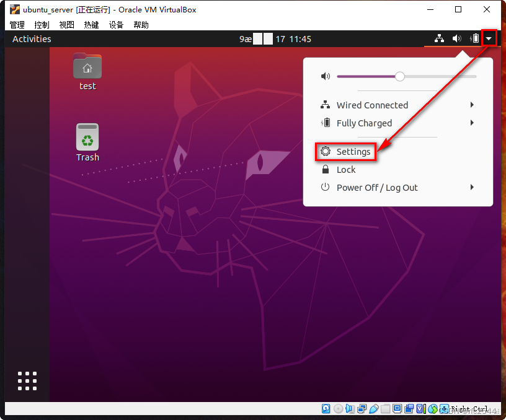Click the power icon in system menu
The height and width of the screenshot is (420, 506).
pos(326,187)
